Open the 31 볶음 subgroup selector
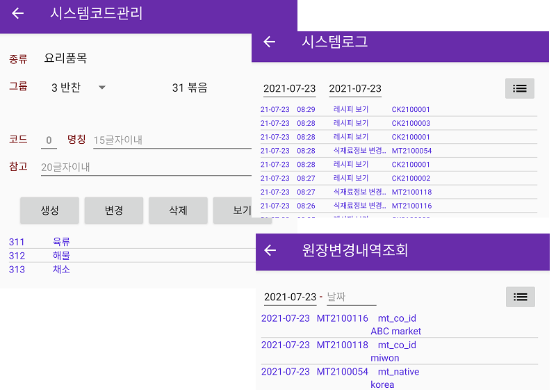The width and height of the screenshot is (556, 392). [x=190, y=88]
